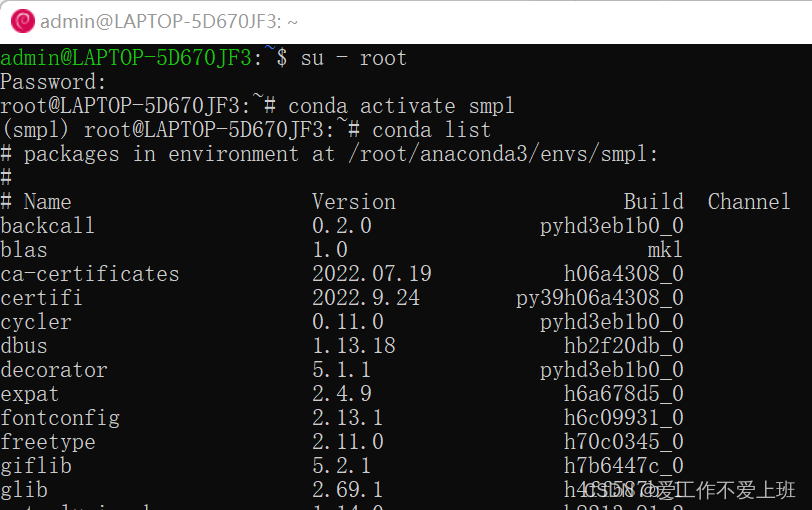Click the package name 'expat'

click(x=30, y=394)
